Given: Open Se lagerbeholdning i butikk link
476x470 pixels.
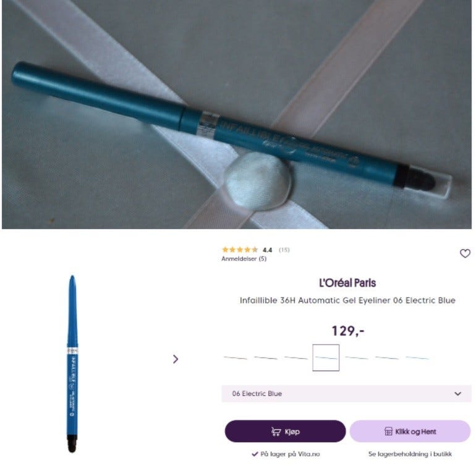Looking at the screenshot, I should 410,454.
